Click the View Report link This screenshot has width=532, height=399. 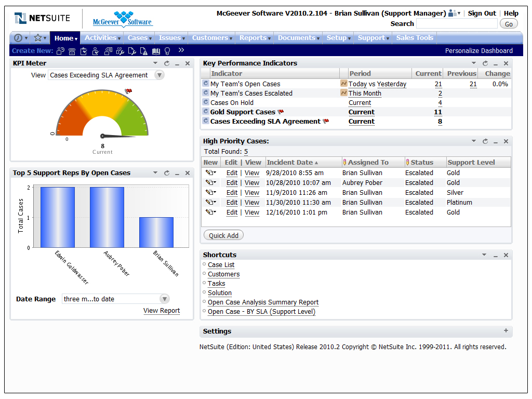click(162, 311)
